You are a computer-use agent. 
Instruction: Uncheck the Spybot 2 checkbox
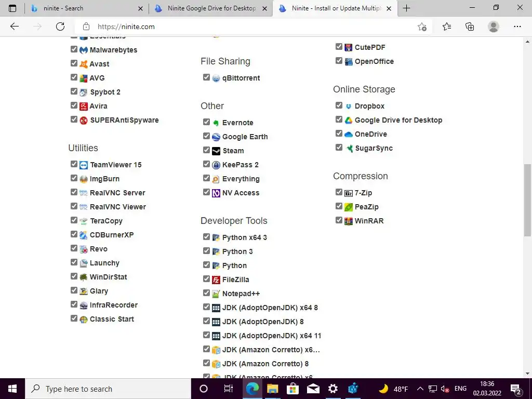pos(74,91)
